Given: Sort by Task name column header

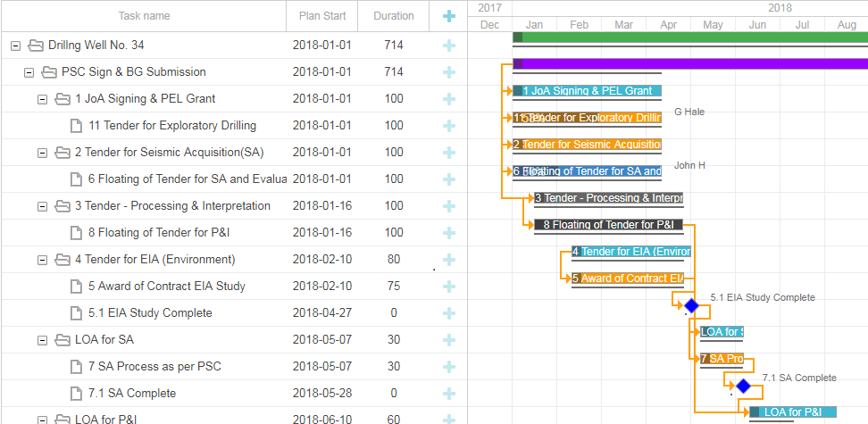Looking at the screenshot, I should [x=144, y=16].
